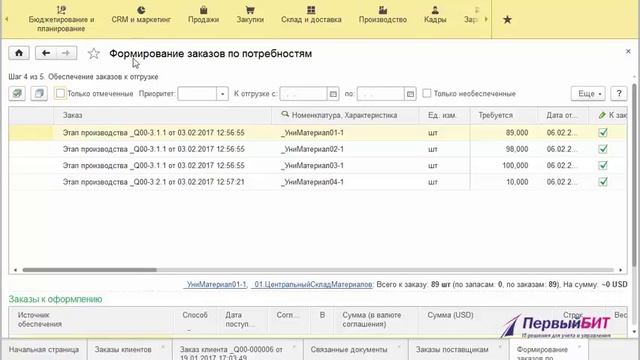The width and height of the screenshot is (640, 360).
Task: Click the К отгрузке с date field
Action: coord(303,94)
